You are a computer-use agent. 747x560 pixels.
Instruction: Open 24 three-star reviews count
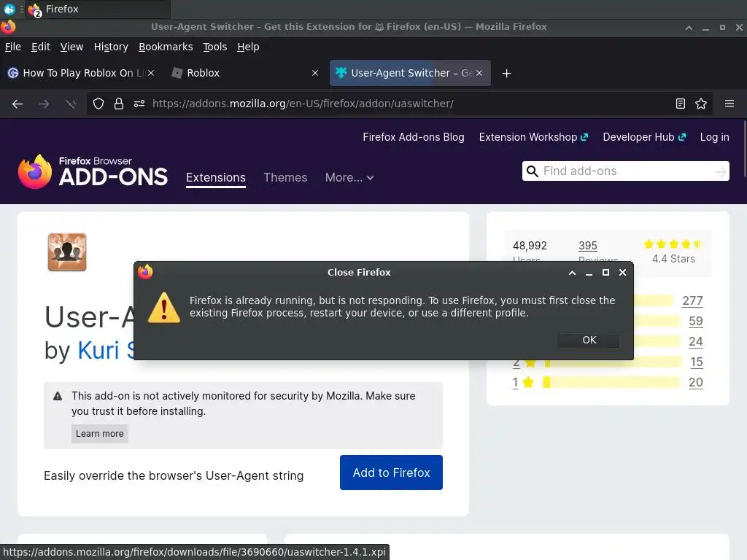pos(695,342)
